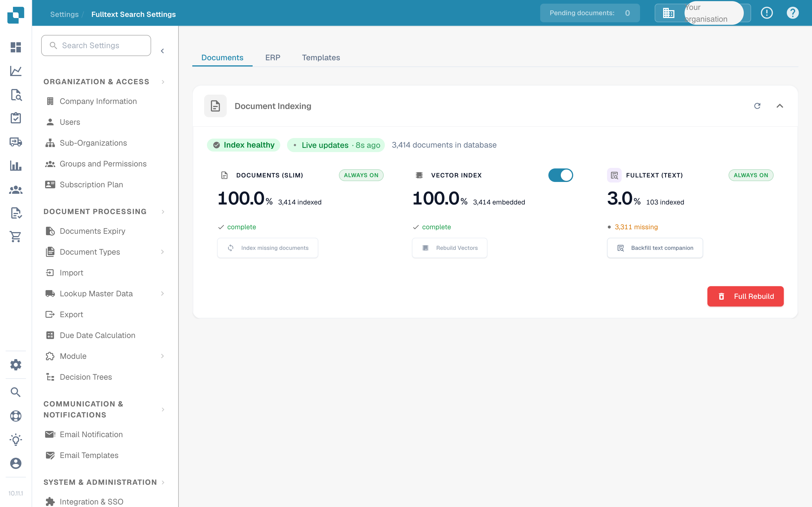The height and width of the screenshot is (507, 812).
Task: Click the Full Rebuild button
Action: (745, 296)
